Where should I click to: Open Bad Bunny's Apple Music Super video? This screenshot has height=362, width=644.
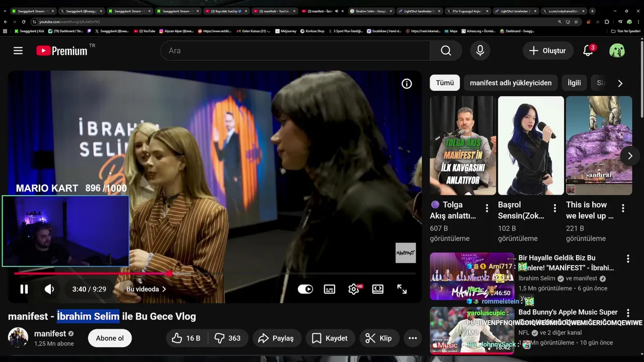[x=568, y=312]
